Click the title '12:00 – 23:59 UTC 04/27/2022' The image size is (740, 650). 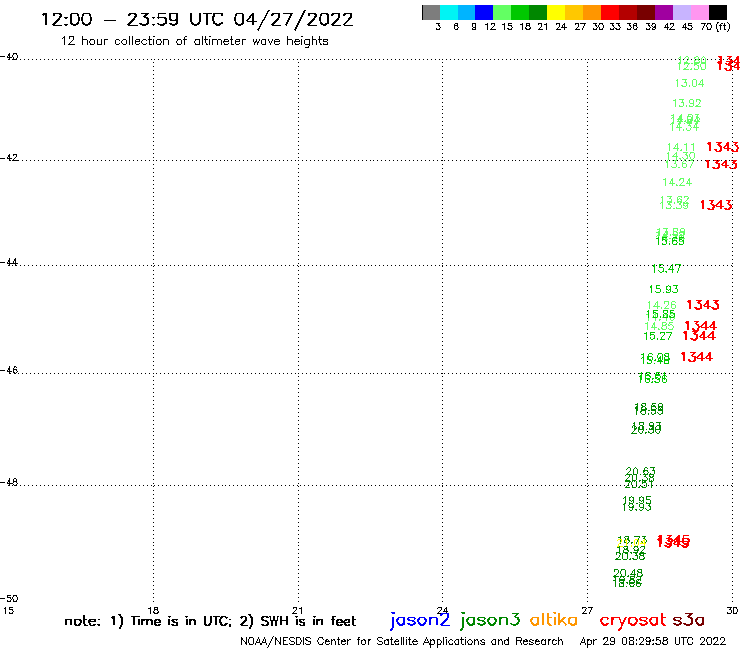197,19
